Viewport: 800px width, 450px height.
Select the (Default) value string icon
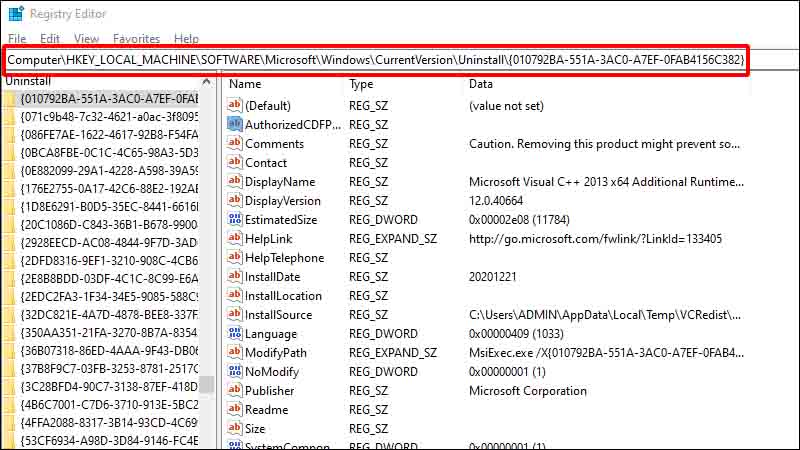pyautogui.click(x=235, y=105)
